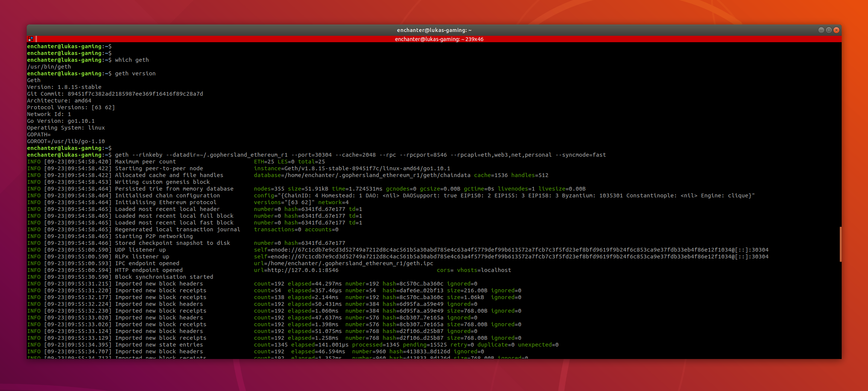Select the '/usr/bin/geth' output line
Viewport: 868px width, 391px height.
coord(49,67)
